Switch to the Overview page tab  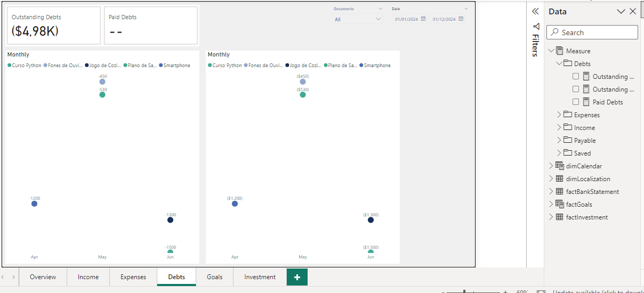click(43, 277)
